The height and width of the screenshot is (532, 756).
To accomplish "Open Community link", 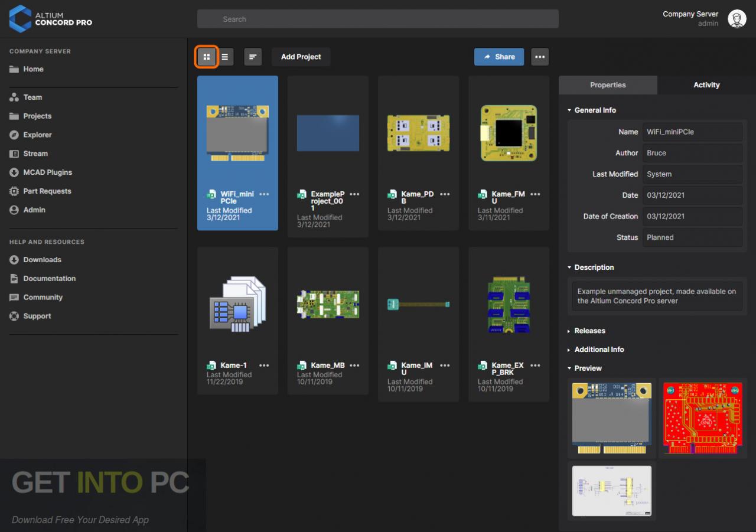I will 36,298.
